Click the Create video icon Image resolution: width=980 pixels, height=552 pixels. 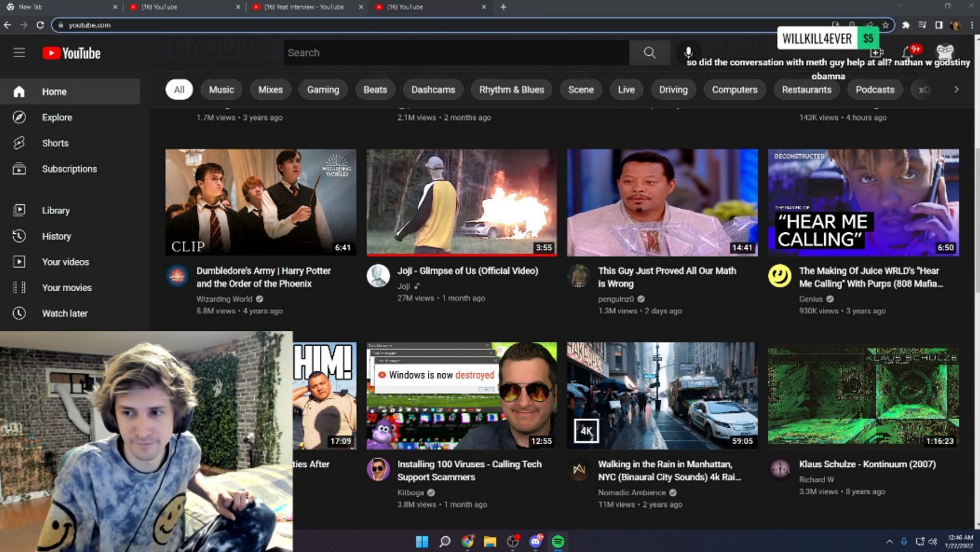click(877, 52)
